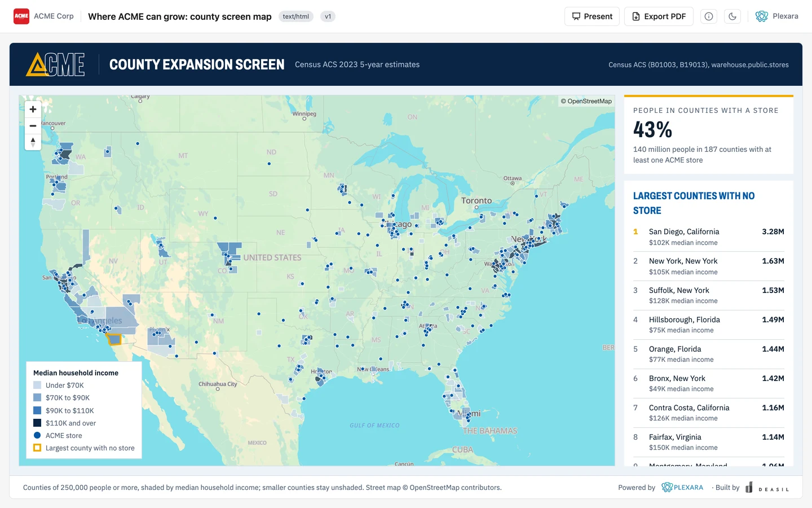Reset map bearing with compass button
This screenshot has width=812, height=508.
pos(33,142)
